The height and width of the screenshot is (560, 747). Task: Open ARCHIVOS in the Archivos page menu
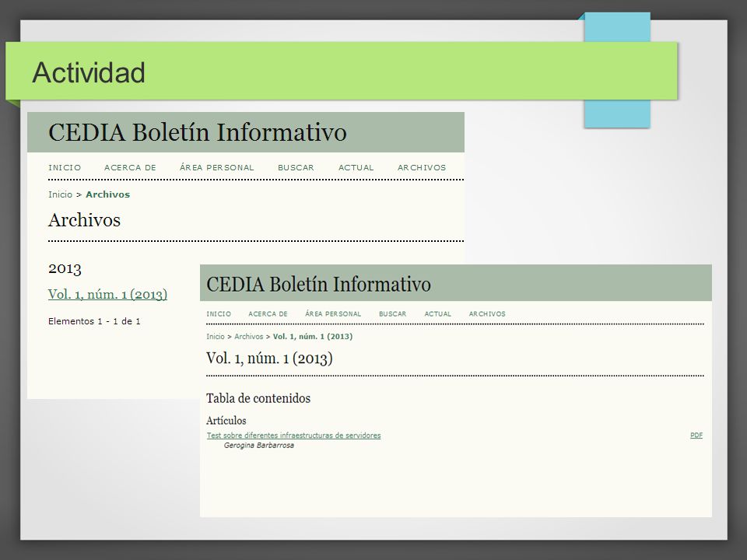pos(422,168)
